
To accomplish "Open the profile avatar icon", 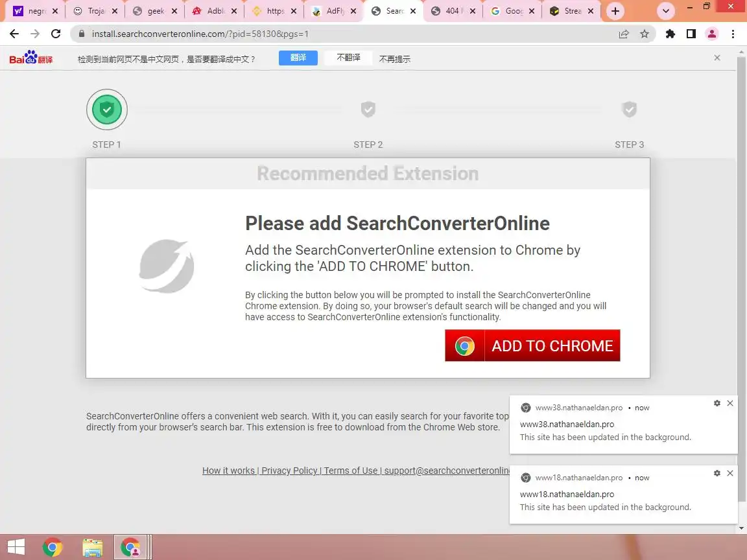I will click(712, 34).
